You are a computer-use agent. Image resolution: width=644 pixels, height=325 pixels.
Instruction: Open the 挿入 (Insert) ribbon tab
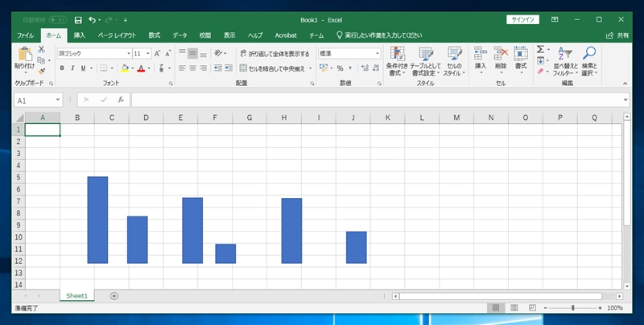pos(80,35)
